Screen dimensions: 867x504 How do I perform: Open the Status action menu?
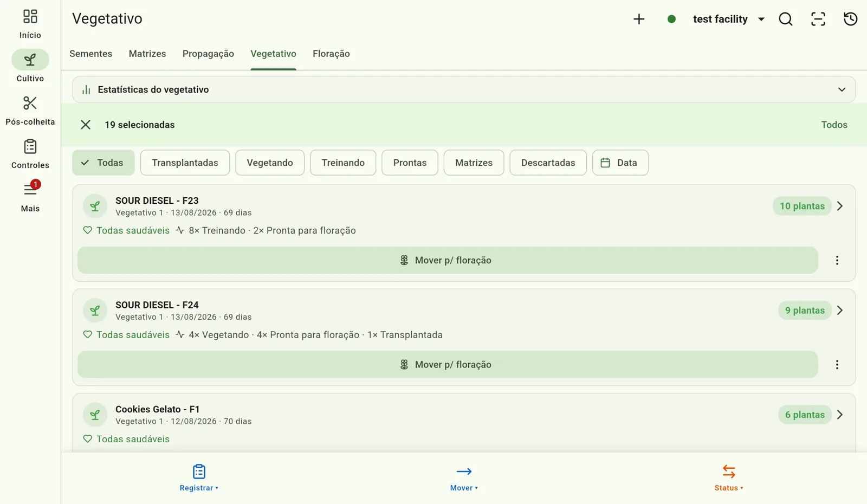coord(729,478)
